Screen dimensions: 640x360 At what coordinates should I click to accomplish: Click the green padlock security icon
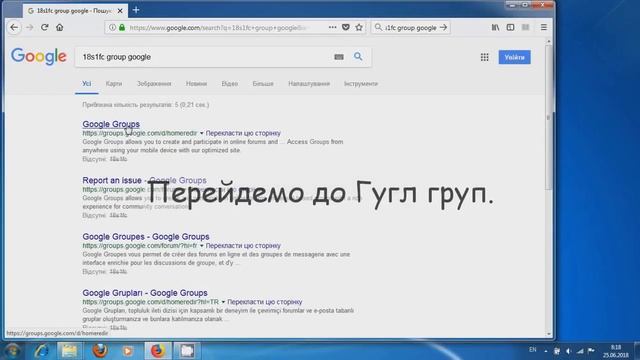122,27
